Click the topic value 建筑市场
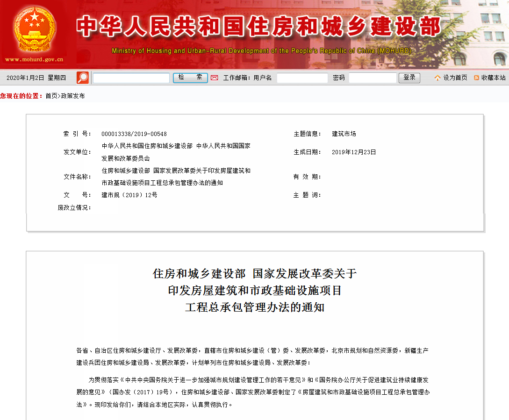The image size is (509, 420). tap(344, 134)
